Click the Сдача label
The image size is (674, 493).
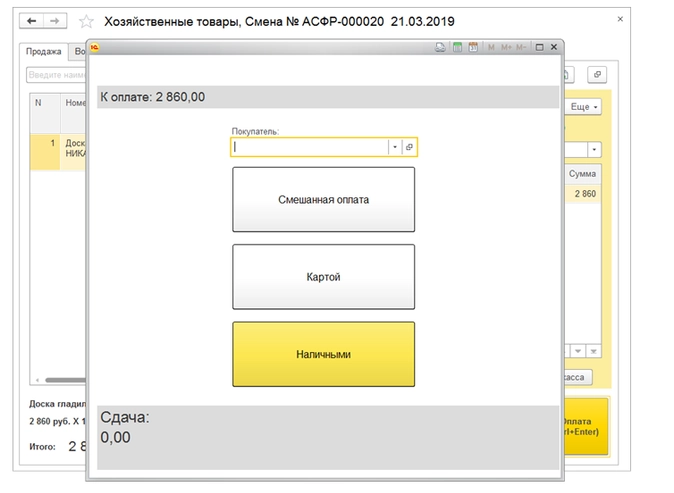[125, 417]
